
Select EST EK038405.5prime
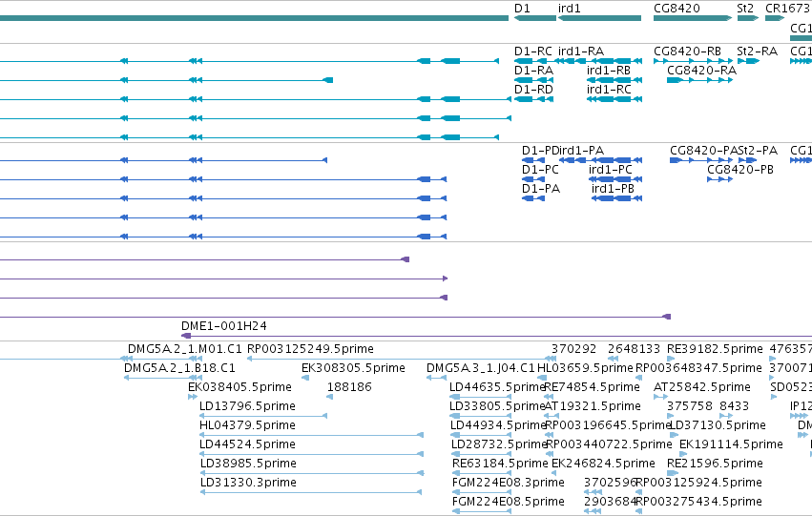tap(193, 397)
